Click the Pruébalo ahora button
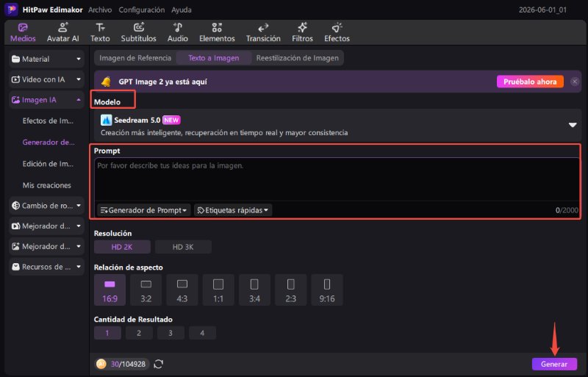The image size is (588, 377). pyautogui.click(x=530, y=82)
